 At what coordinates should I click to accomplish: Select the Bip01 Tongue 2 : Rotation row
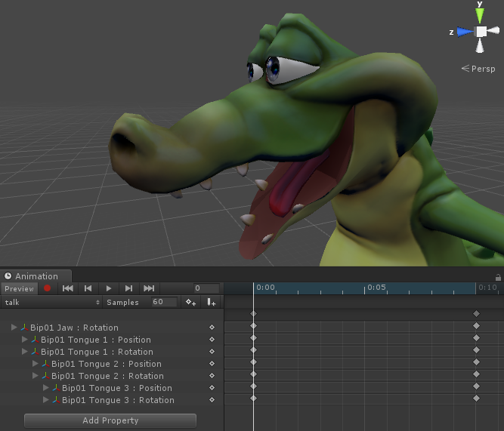click(x=112, y=376)
